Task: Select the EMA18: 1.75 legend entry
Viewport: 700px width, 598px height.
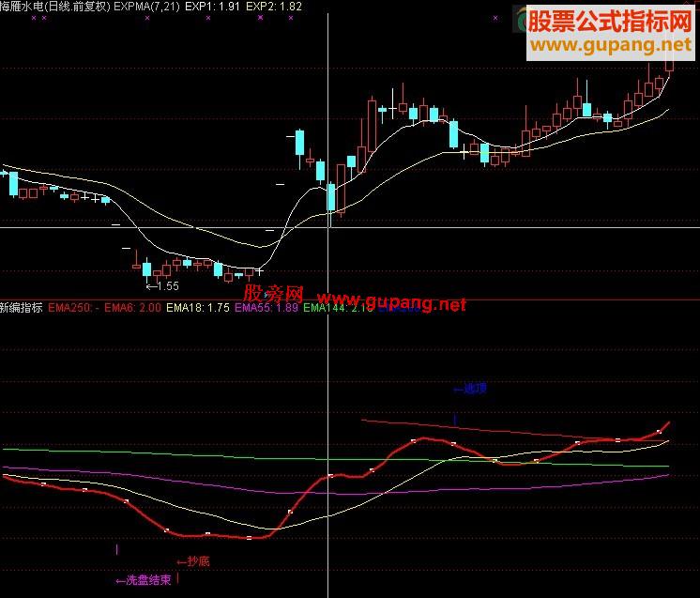Action: [198, 307]
